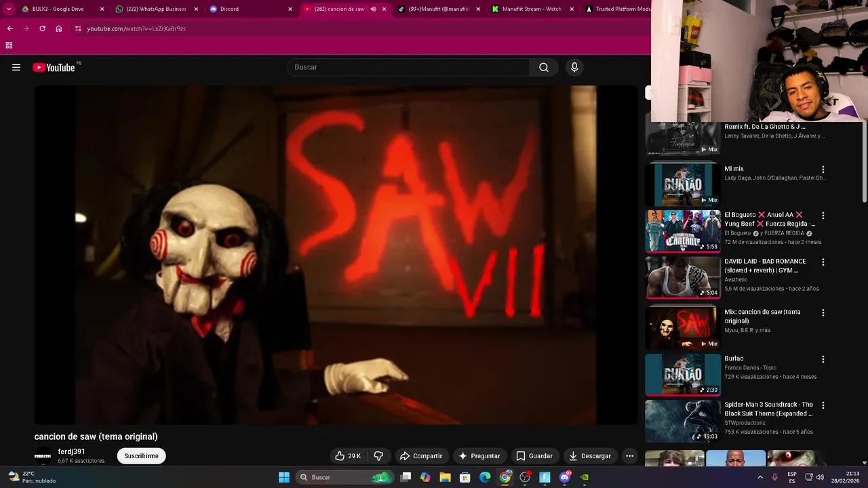The width and height of the screenshot is (868, 488).
Task: Click the browser address bar URL
Action: tap(136, 28)
